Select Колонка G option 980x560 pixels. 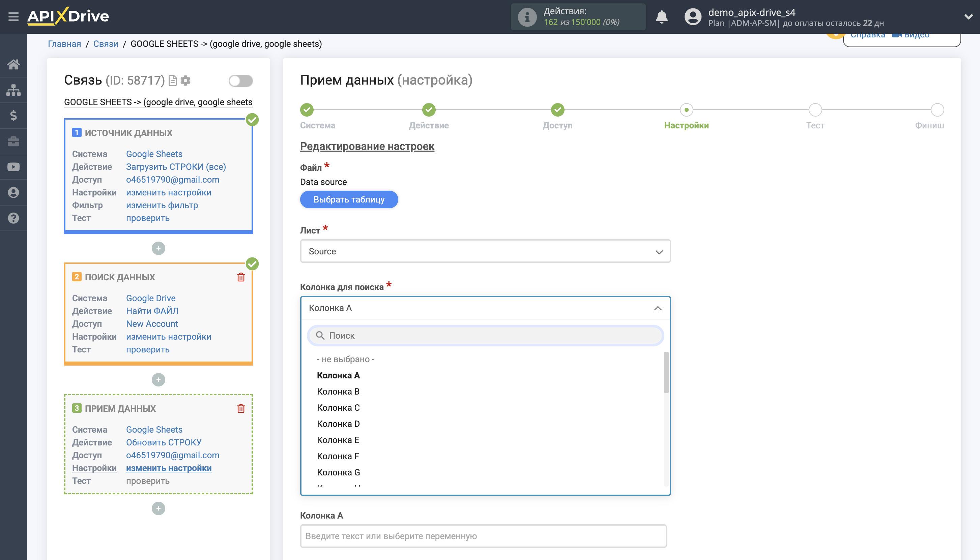tap(338, 472)
